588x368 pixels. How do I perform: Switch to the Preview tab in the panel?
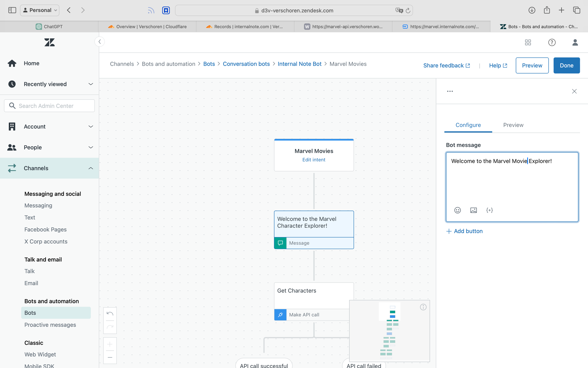point(513,125)
